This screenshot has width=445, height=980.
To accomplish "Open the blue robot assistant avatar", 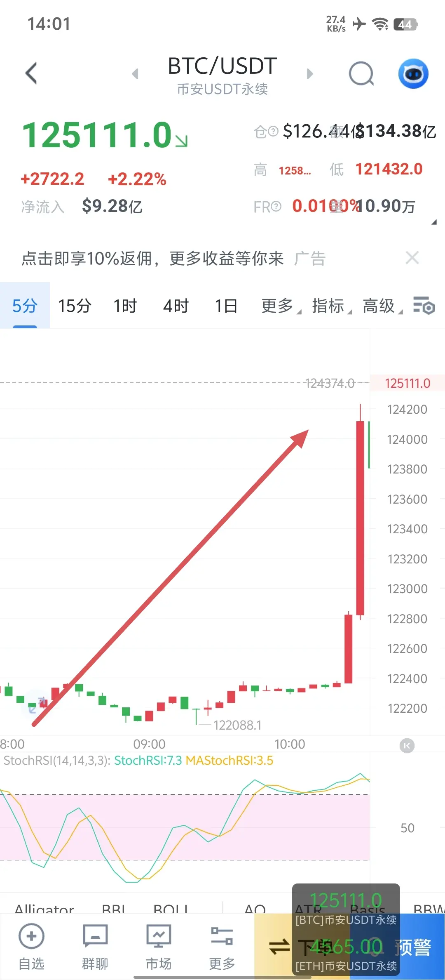I will pos(413,74).
